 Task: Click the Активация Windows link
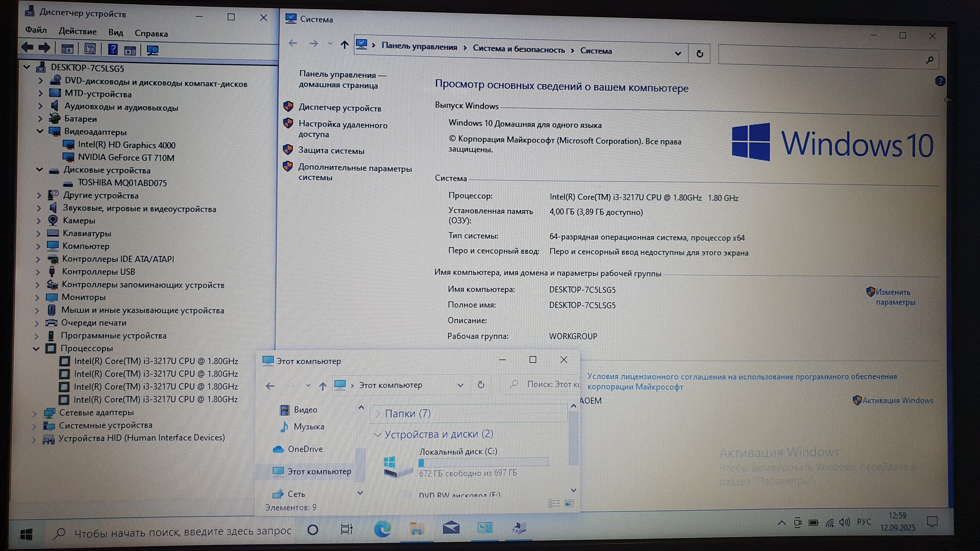pyautogui.click(x=897, y=400)
